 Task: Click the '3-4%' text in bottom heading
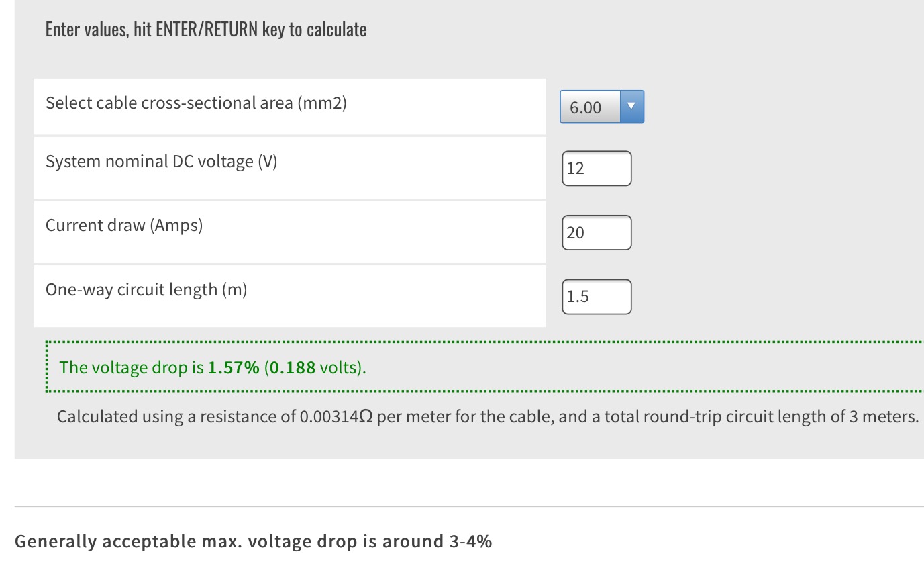pyautogui.click(x=470, y=541)
